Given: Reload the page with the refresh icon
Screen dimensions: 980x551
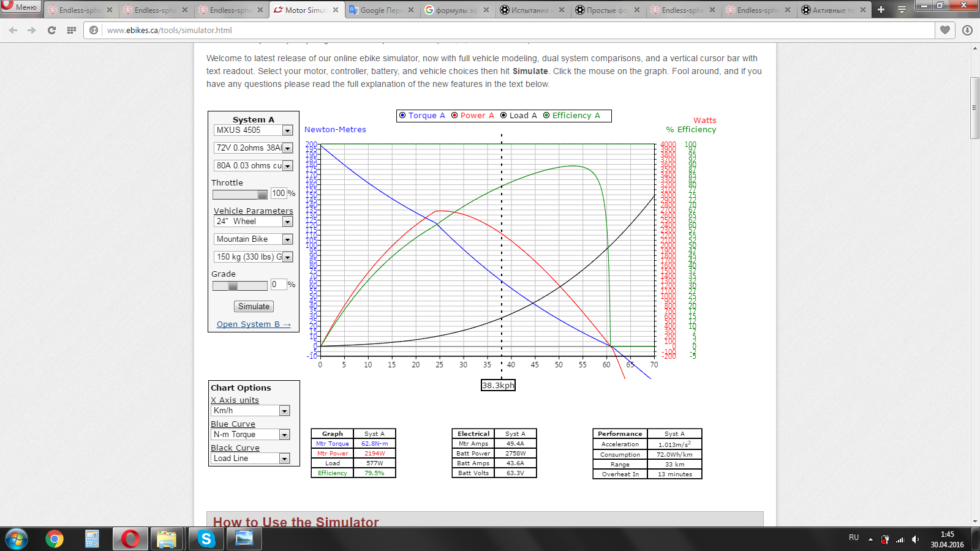Looking at the screenshot, I should (51, 30).
